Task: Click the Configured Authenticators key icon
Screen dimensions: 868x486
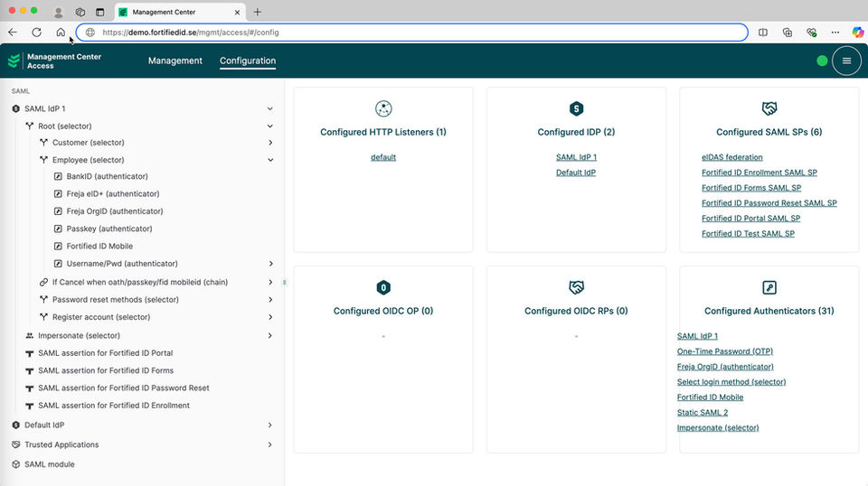Action: 769,287
